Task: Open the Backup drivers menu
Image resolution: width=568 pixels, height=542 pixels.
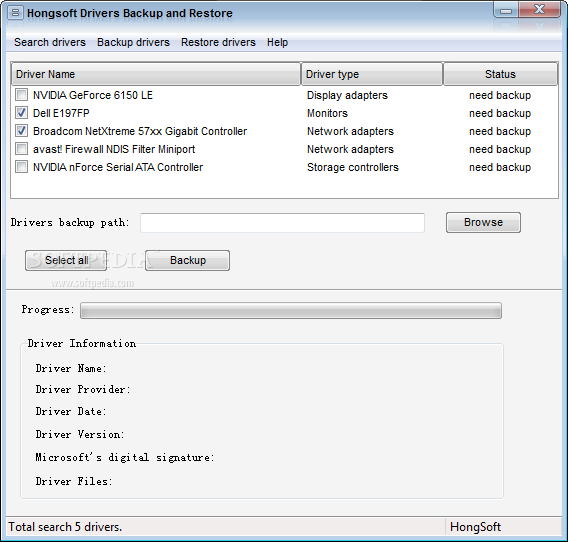Action: 133,42
